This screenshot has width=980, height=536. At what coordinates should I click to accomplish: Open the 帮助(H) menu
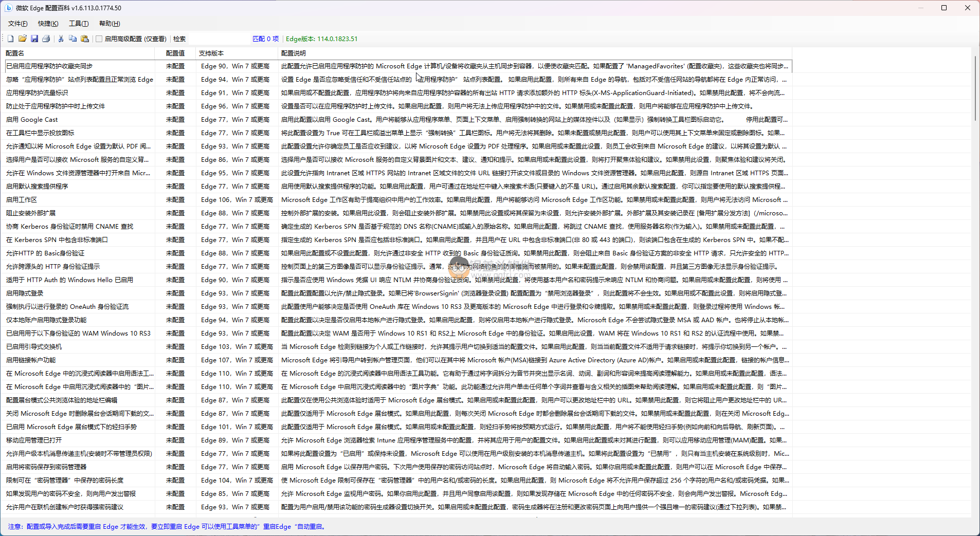(x=110, y=24)
